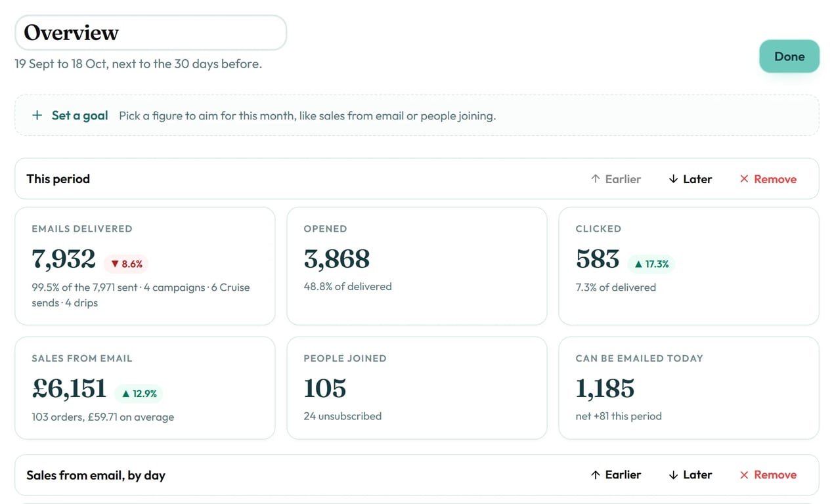Click the Done button
The image size is (834, 504).
pos(789,56)
